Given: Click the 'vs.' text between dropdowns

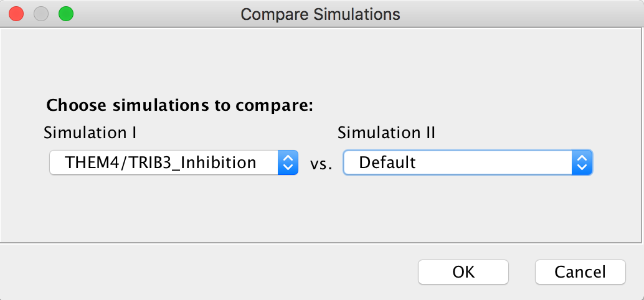Looking at the screenshot, I should (x=321, y=163).
